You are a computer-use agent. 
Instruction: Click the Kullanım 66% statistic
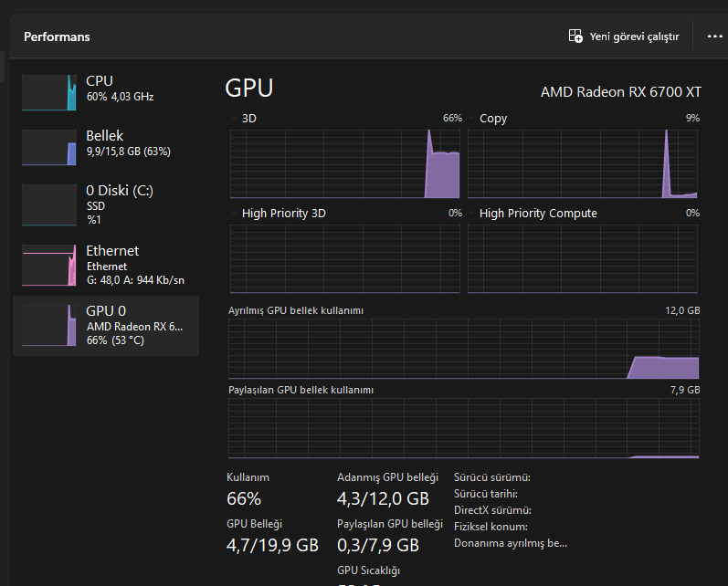pyautogui.click(x=244, y=498)
